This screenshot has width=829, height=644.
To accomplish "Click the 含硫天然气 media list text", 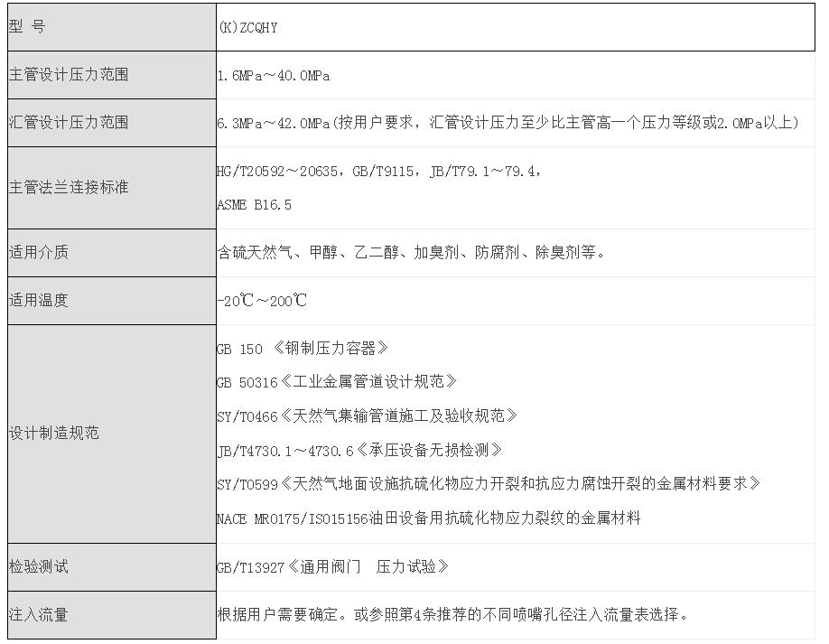I will [411, 253].
